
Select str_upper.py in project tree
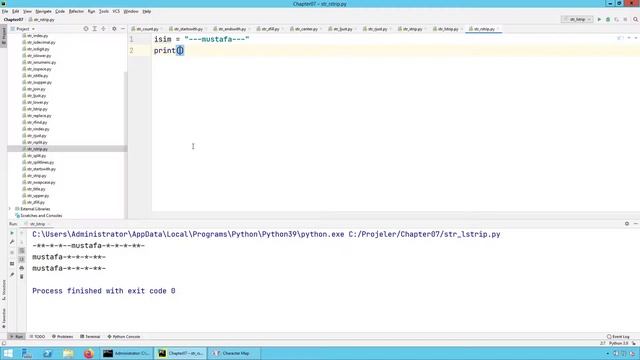[38, 196]
